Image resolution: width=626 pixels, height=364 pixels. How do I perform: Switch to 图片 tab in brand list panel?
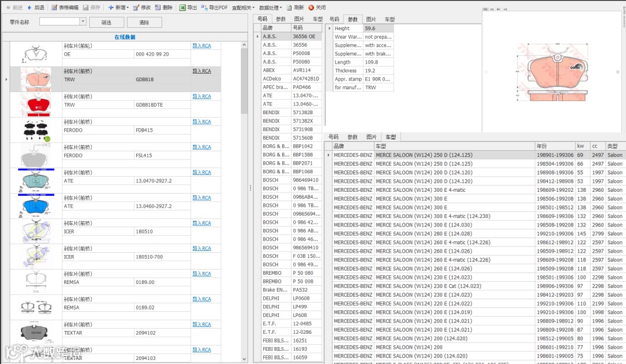point(299,19)
